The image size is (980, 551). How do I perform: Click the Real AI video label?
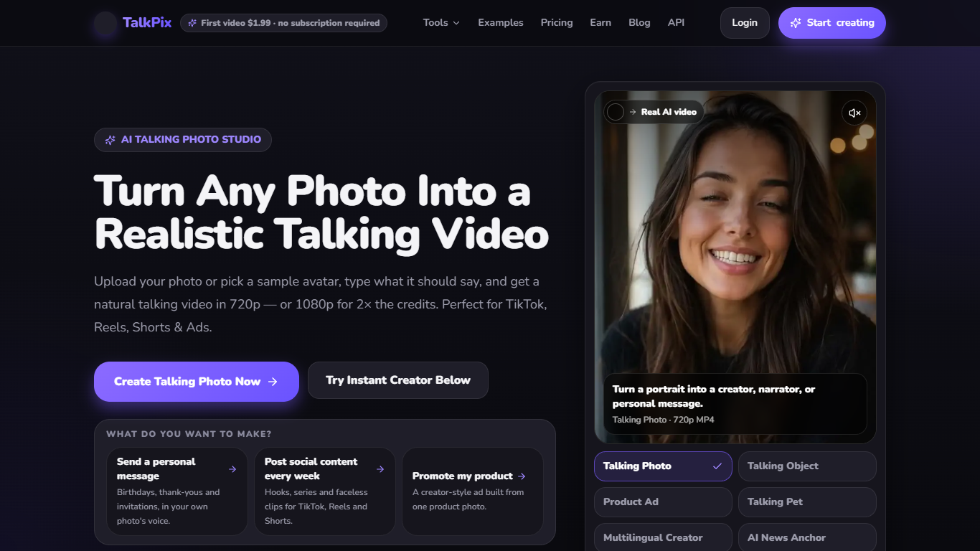point(669,112)
